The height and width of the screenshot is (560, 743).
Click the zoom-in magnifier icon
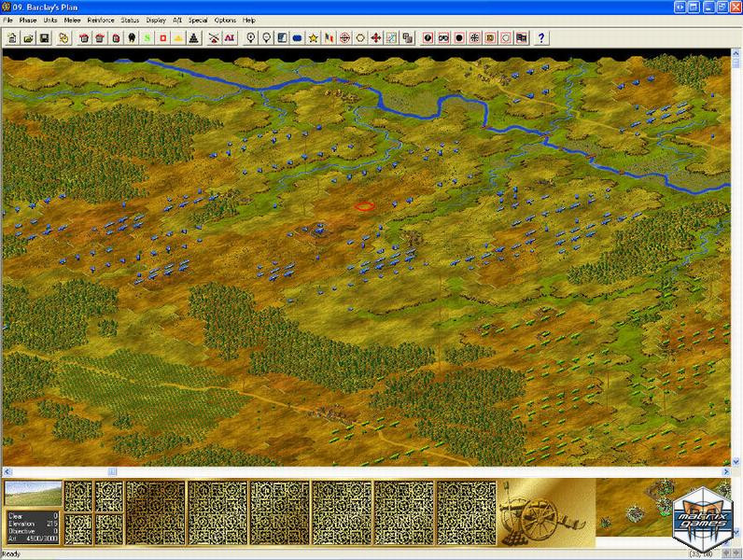click(x=251, y=38)
